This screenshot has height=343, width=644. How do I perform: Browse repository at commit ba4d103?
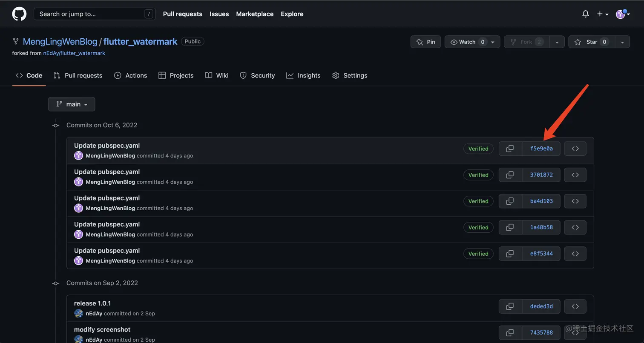tap(575, 201)
